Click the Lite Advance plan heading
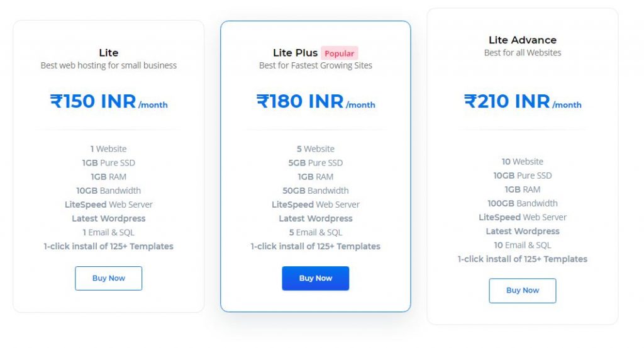 pyautogui.click(x=523, y=40)
